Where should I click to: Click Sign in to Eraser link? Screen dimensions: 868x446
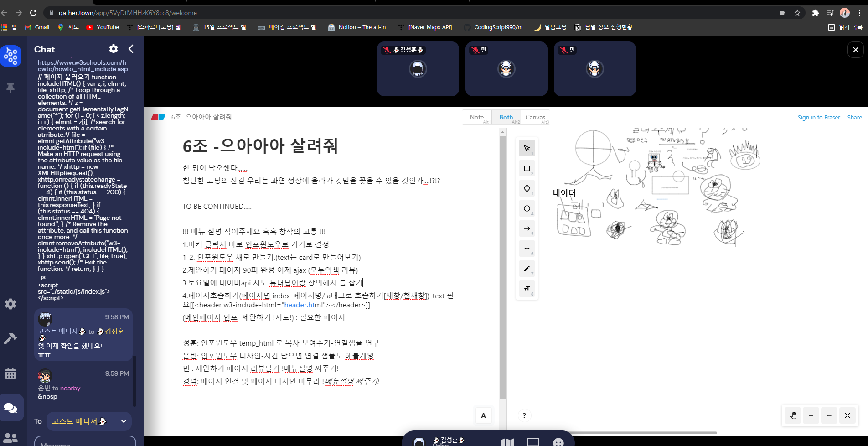click(819, 117)
